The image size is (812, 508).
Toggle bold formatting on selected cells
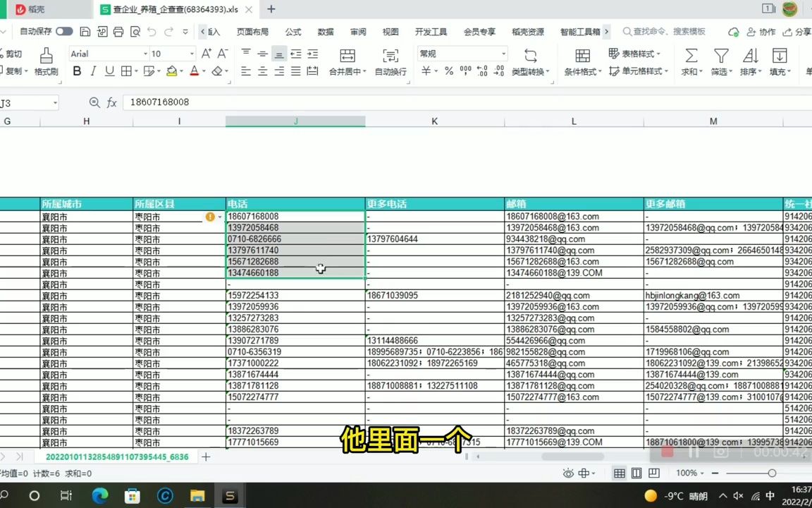click(x=76, y=71)
